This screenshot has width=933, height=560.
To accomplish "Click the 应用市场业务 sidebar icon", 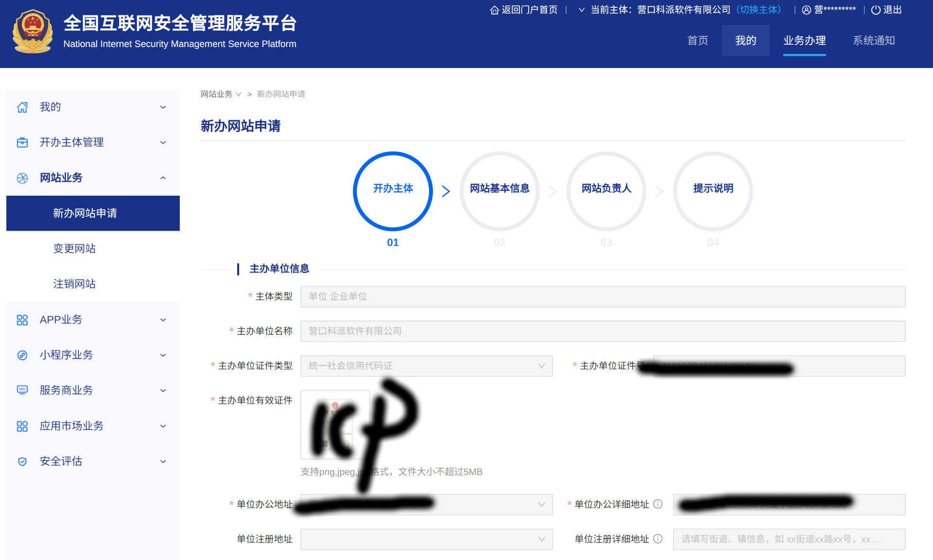I will click(x=22, y=426).
